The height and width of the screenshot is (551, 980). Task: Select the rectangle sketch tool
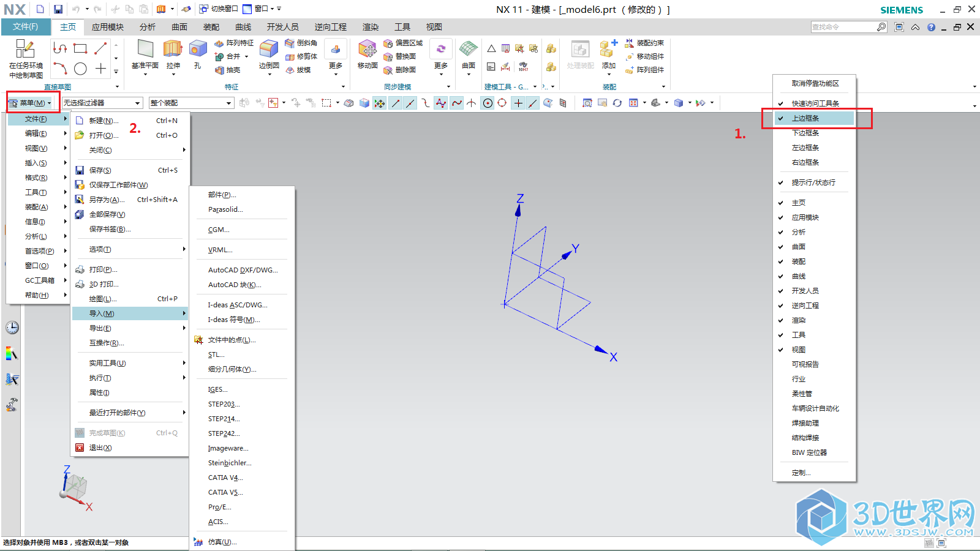pyautogui.click(x=80, y=48)
